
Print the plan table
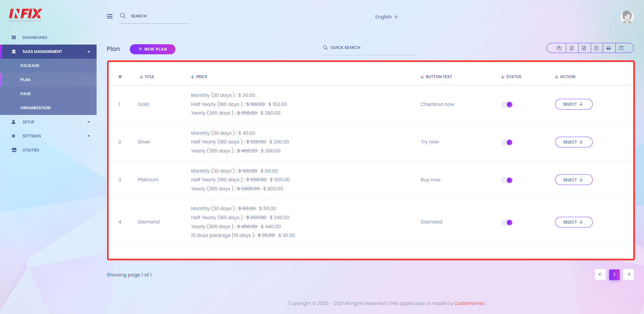(x=608, y=48)
